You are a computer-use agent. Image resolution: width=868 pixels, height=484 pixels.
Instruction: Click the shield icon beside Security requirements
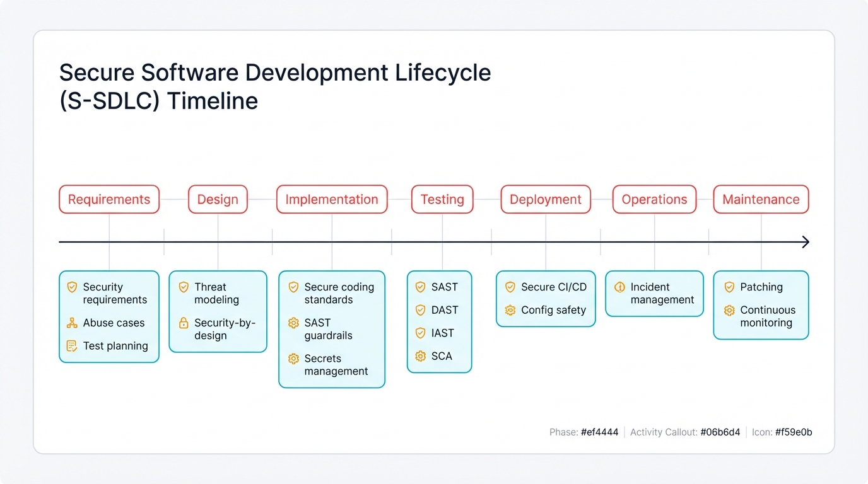pyautogui.click(x=71, y=287)
